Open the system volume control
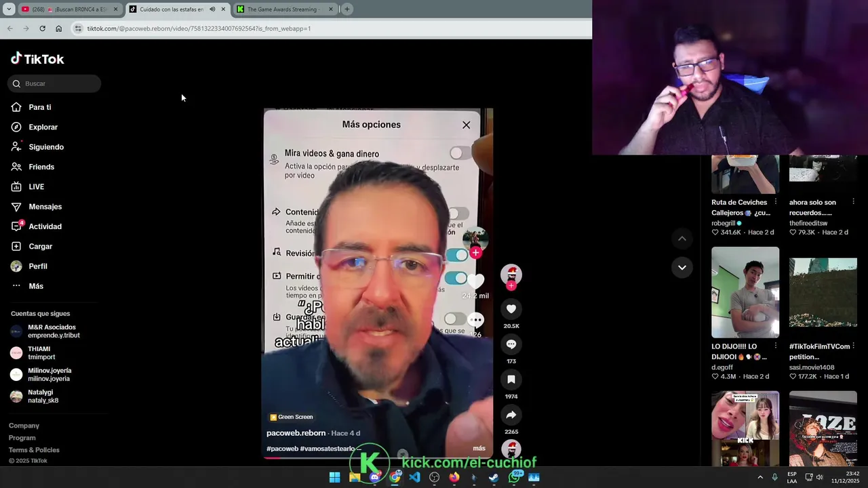This screenshot has height=488, width=868. (819, 477)
